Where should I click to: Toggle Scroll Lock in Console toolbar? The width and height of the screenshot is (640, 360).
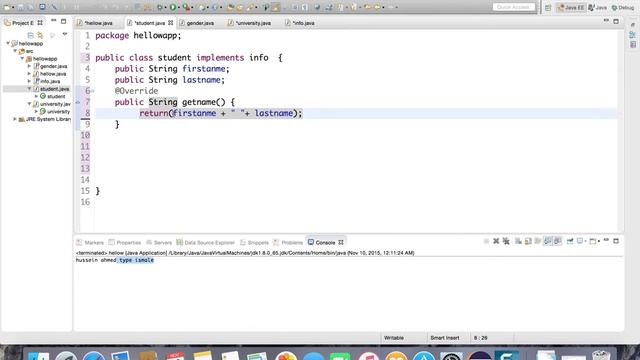(x=528, y=241)
